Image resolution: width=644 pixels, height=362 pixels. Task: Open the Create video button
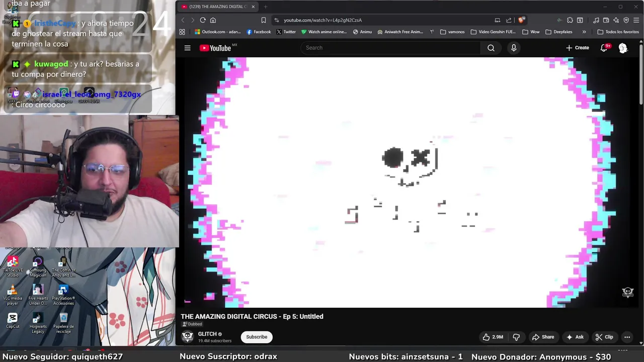click(577, 48)
